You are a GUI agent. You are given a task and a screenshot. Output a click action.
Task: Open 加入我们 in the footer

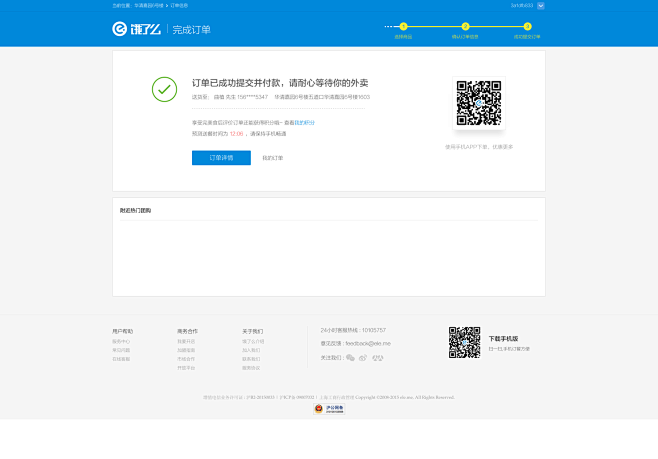[251, 350]
